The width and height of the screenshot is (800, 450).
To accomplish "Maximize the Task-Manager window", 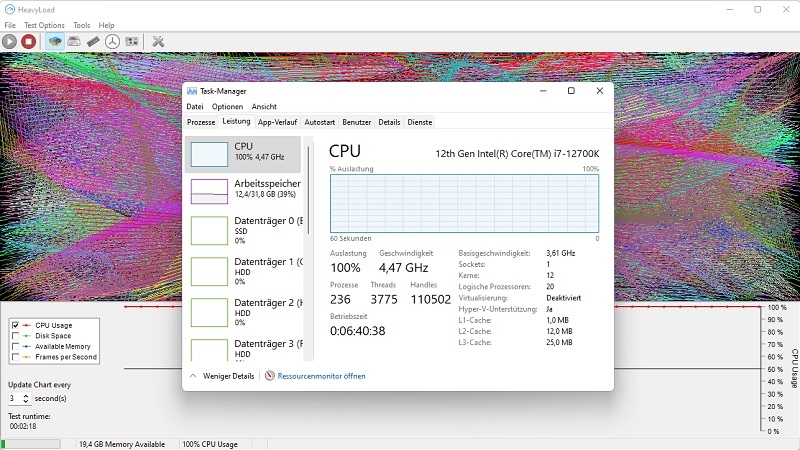I will [x=571, y=91].
